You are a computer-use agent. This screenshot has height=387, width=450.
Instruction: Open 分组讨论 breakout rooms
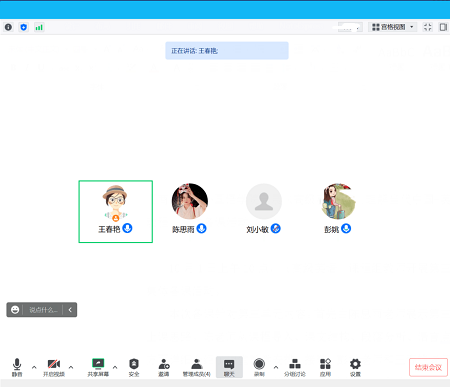tap(295, 367)
